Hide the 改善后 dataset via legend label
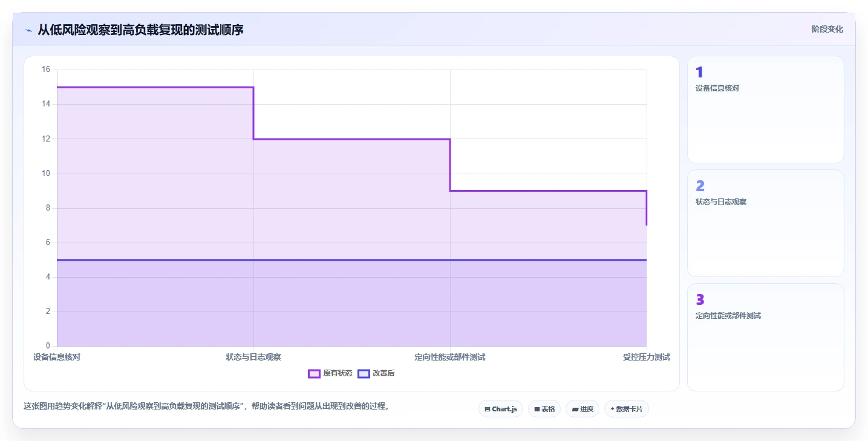868x441 pixels. 383,374
